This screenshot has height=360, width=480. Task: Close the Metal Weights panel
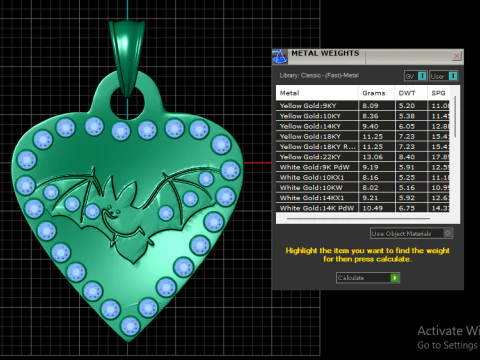coord(457,56)
